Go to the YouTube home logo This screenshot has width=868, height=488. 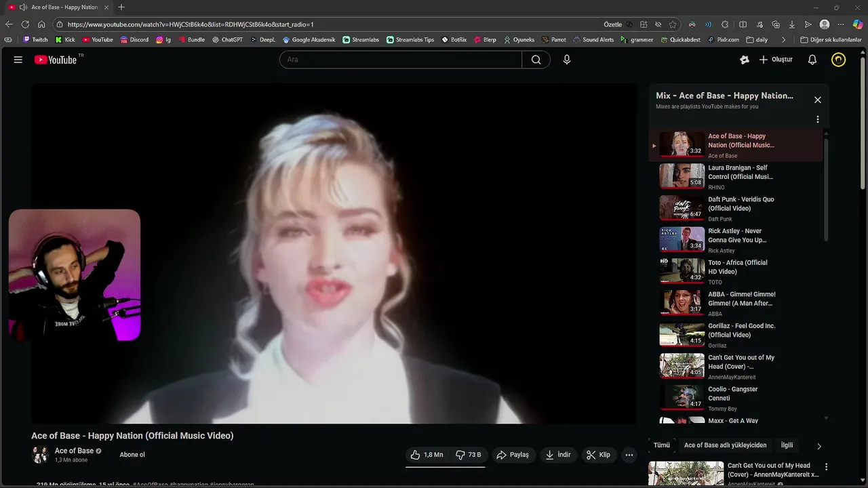(x=56, y=60)
